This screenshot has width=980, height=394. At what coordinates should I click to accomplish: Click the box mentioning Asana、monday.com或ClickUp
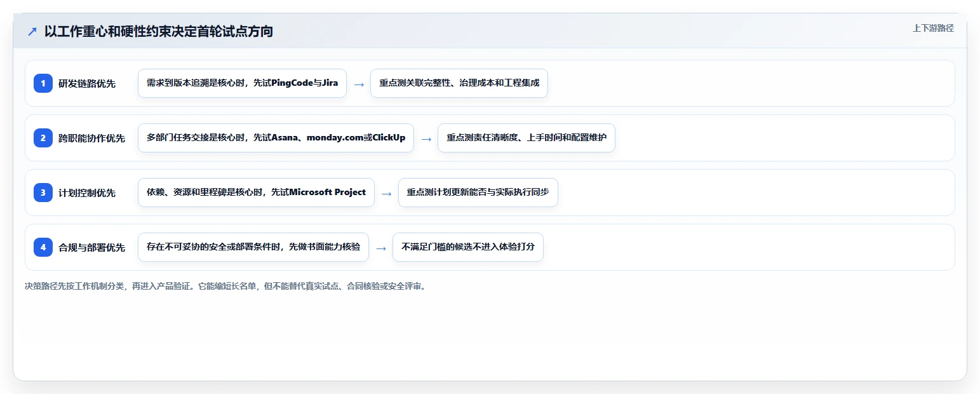(x=276, y=138)
